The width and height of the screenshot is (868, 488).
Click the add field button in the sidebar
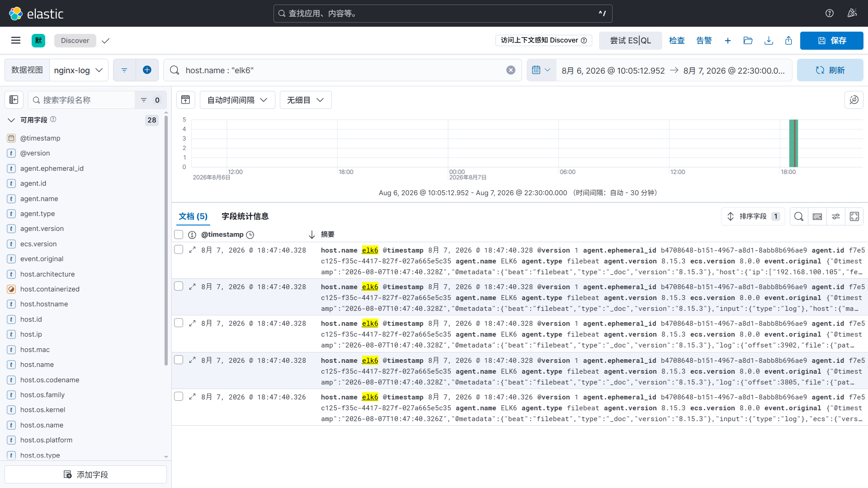tap(85, 474)
